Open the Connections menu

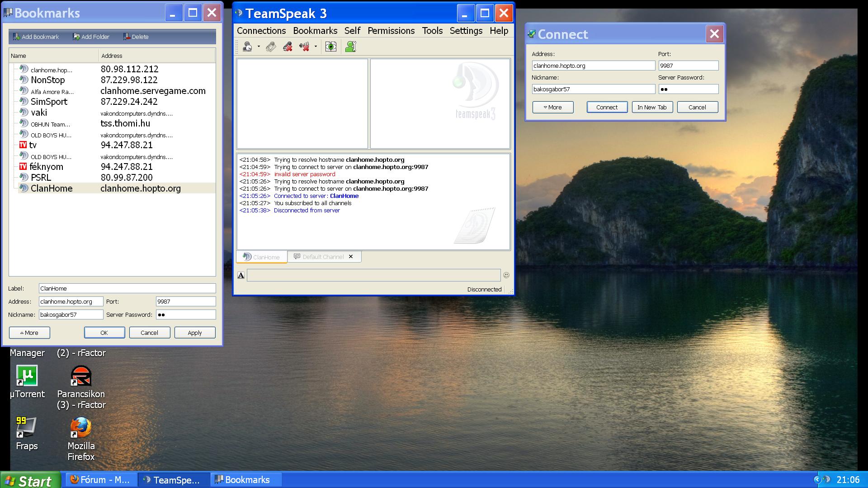tap(261, 31)
